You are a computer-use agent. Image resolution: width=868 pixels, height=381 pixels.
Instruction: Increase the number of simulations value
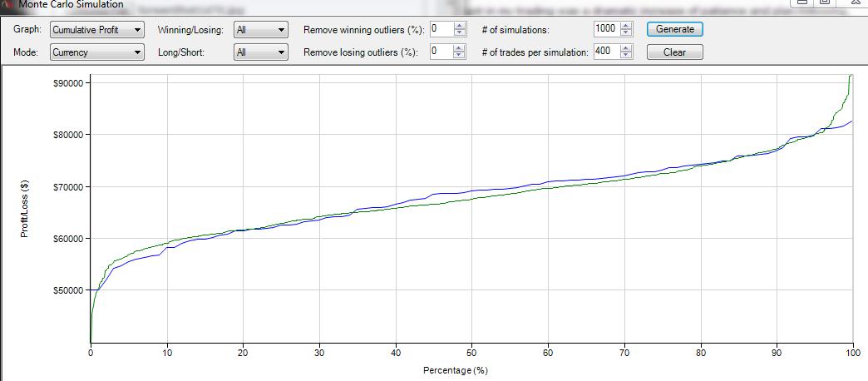tap(626, 26)
